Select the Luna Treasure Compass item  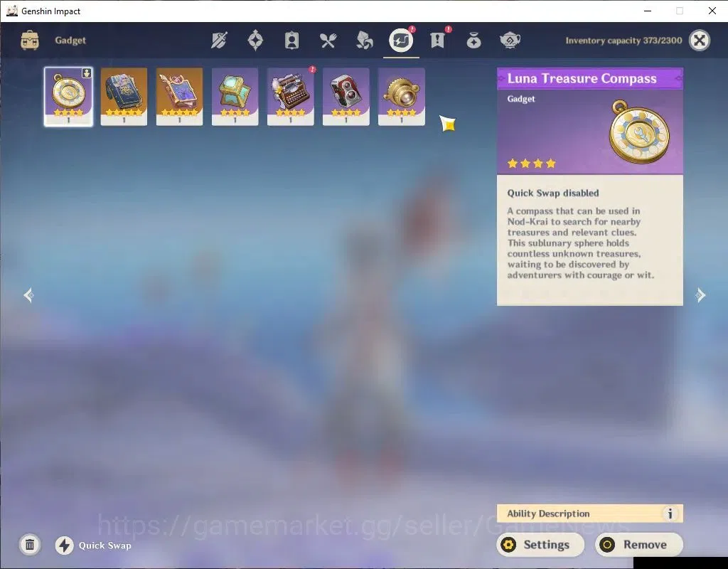click(68, 97)
